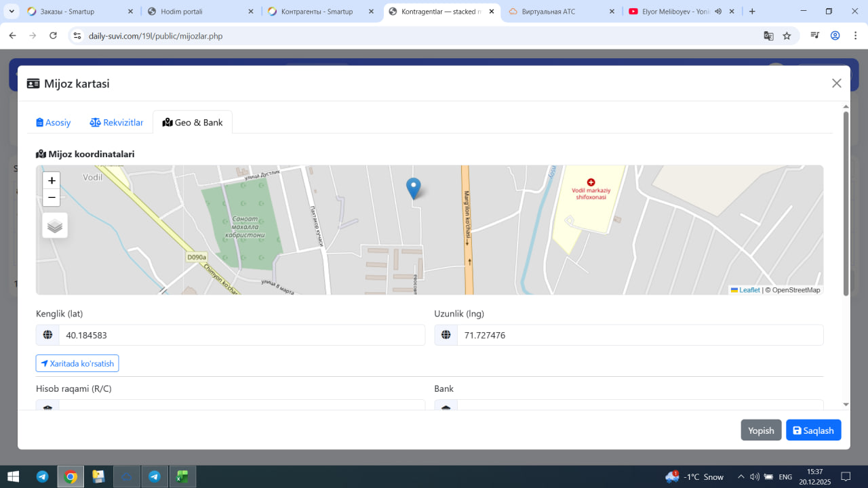
Task: Open the Chrome profile icon
Action: click(x=835, y=36)
